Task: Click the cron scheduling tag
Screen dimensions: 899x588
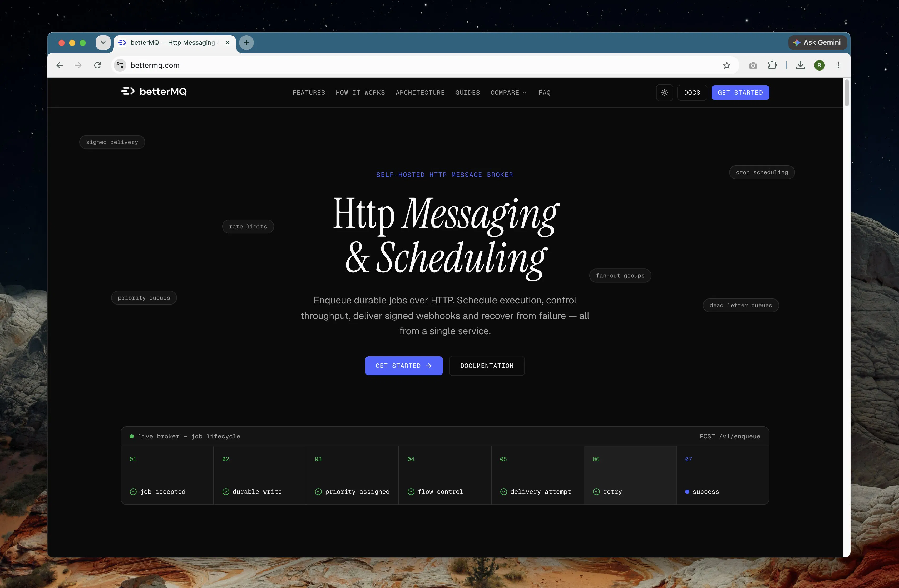Action: point(762,172)
